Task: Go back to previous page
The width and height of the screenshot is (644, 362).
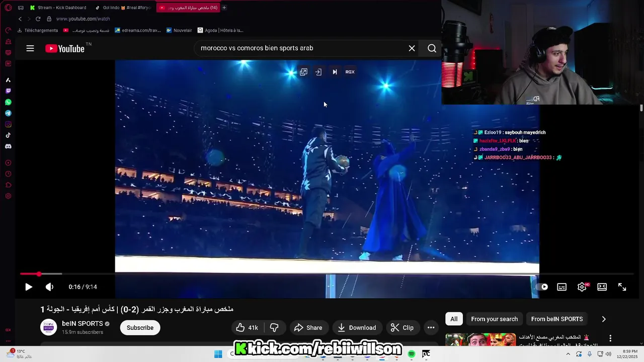Action: 20,19
